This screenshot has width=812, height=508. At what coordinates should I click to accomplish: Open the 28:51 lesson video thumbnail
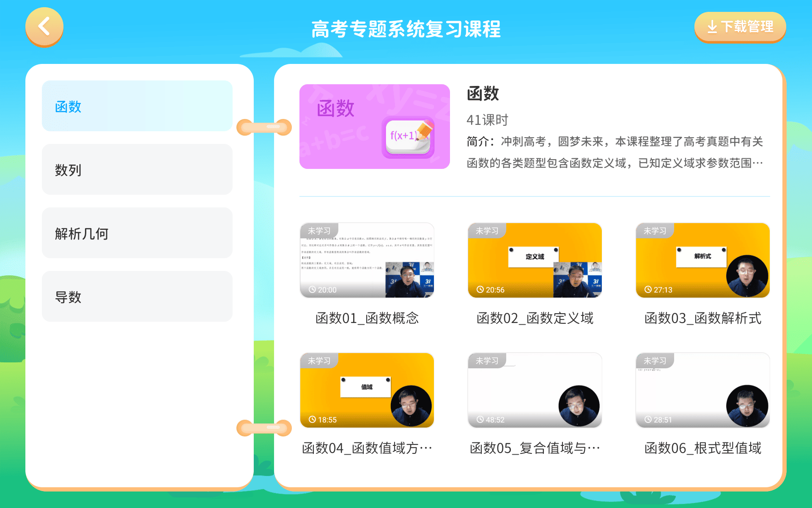click(702, 390)
